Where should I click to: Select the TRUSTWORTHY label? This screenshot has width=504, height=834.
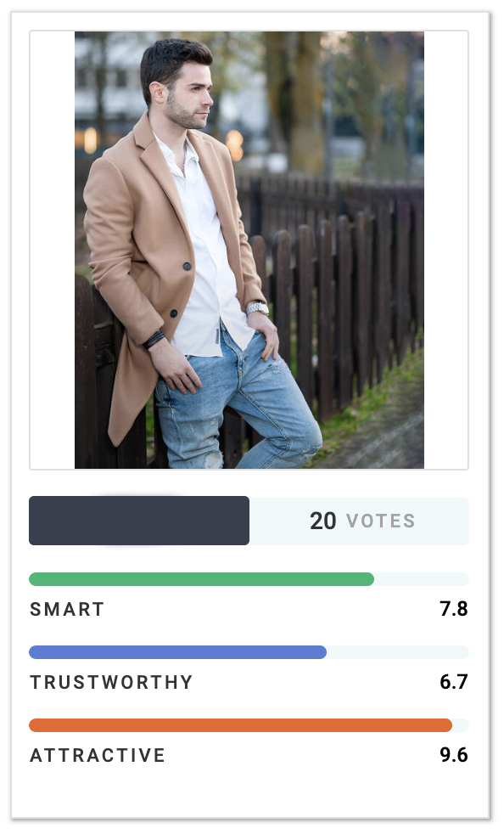click(111, 682)
